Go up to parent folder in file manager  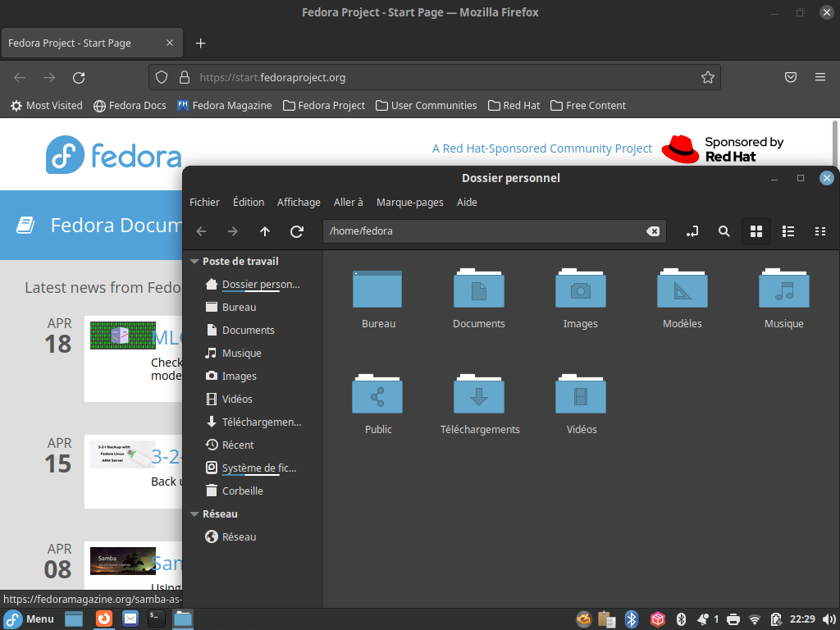[265, 231]
